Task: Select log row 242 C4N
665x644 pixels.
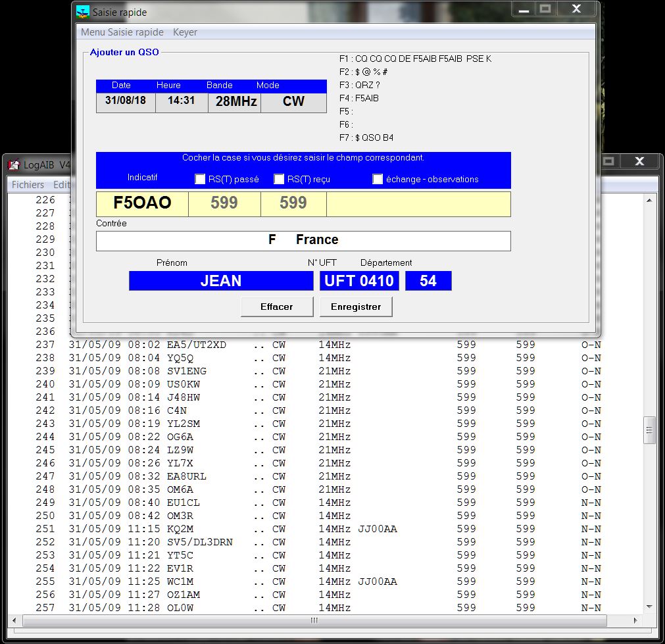Action: [318, 410]
